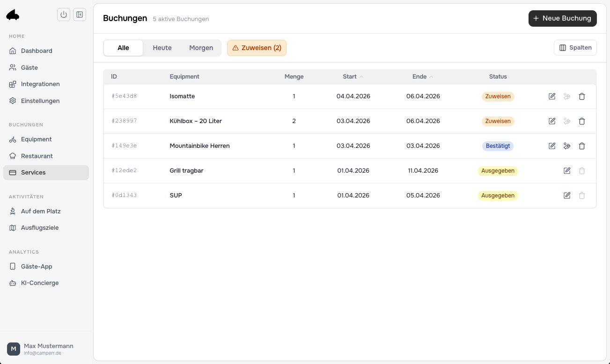Click booking ID #0d1343

(124, 196)
